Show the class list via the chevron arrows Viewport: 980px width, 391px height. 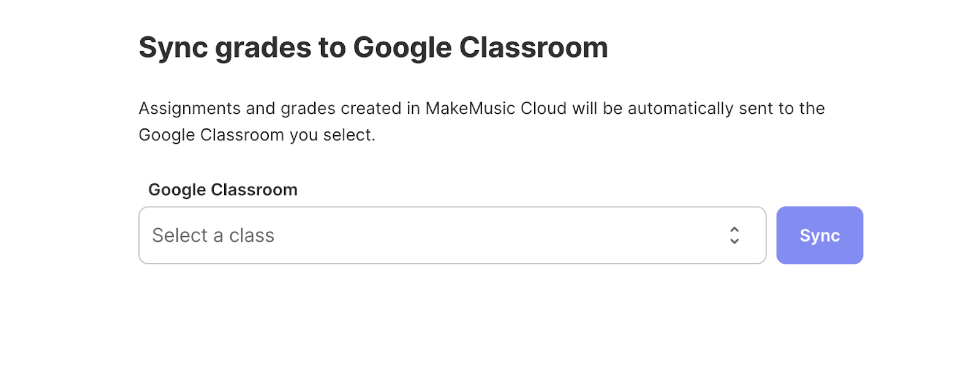(734, 236)
